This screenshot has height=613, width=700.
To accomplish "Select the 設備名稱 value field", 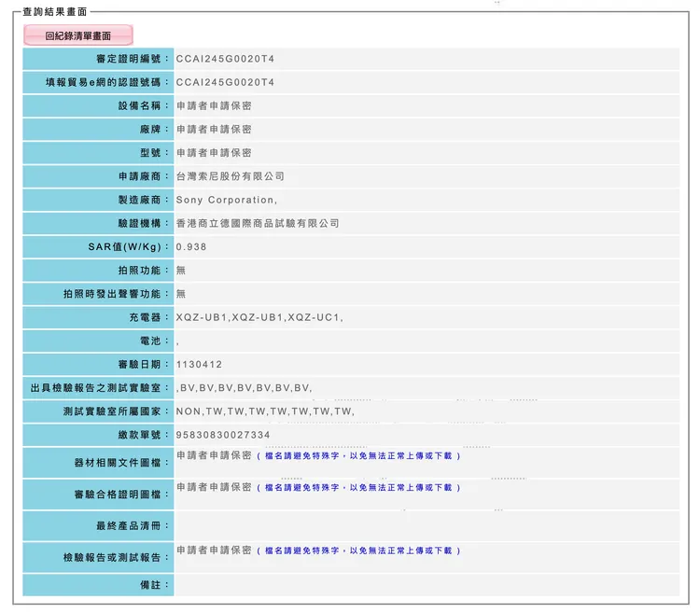I will pyautogui.click(x=214, y=106).
